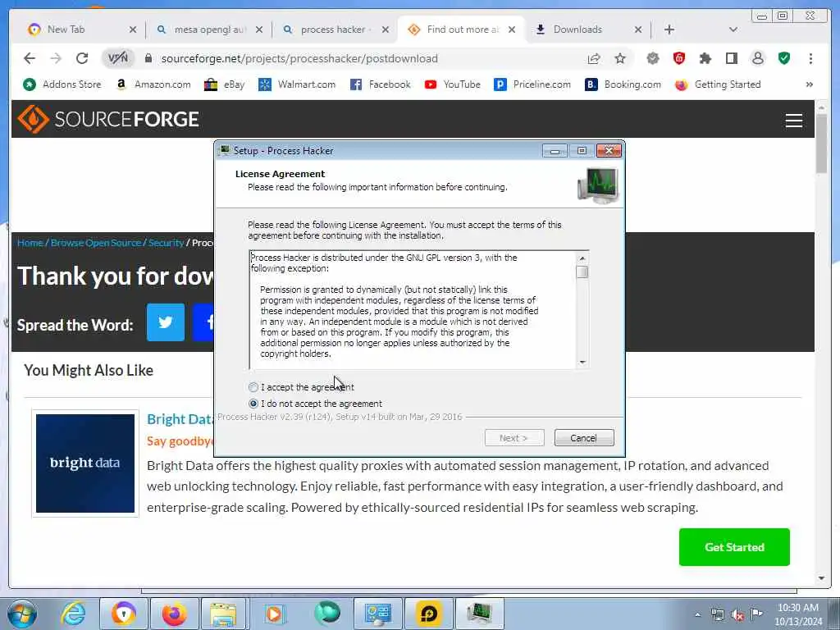Screen dimensions: 840x630
Task: Open the Windows Start menu
Action: point(22,614)
